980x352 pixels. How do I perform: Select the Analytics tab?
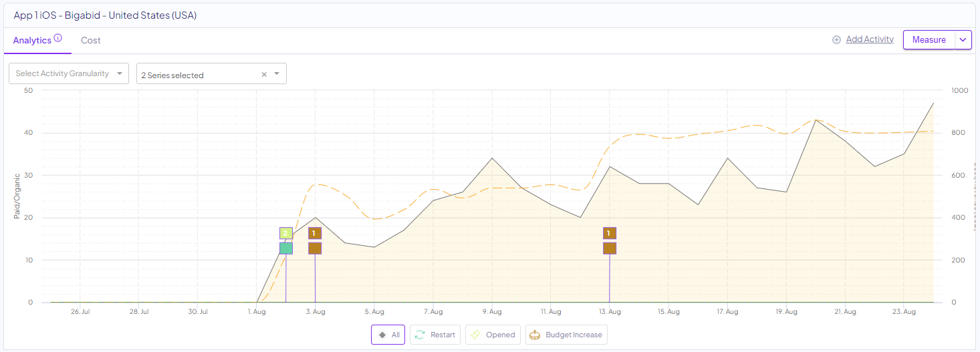32,40
